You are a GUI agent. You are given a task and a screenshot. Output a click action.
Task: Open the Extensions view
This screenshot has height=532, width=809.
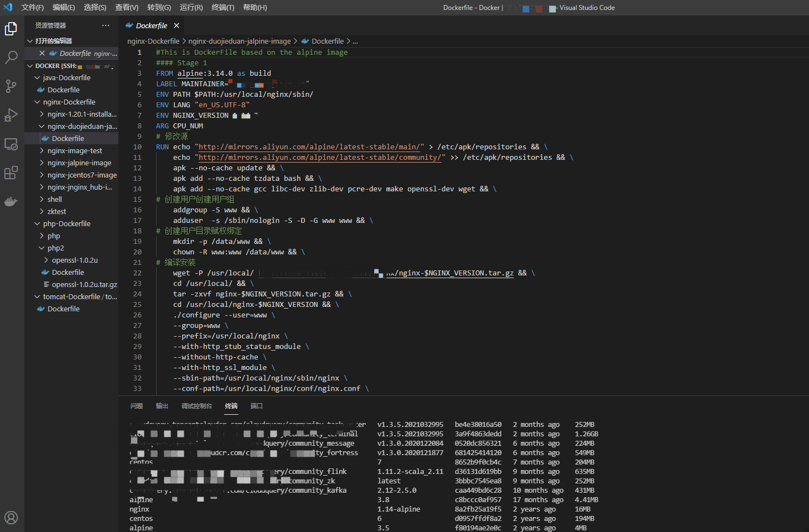click(11, 173)
